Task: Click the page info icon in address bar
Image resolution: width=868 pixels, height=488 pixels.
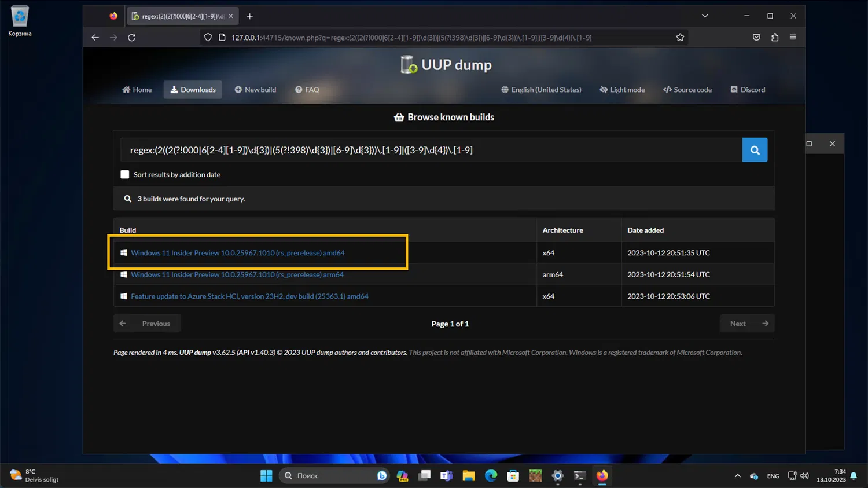Action: pyautogui.click(x=222, y=38)
